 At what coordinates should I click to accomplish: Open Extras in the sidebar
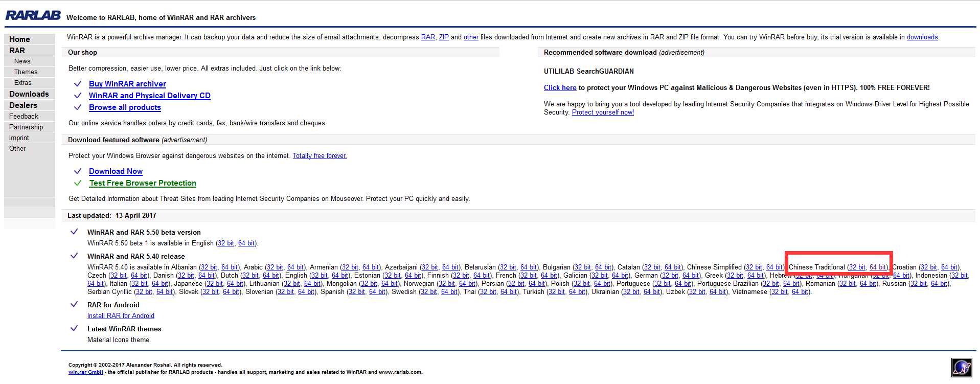pyautogui.click(x=22, y=83)
